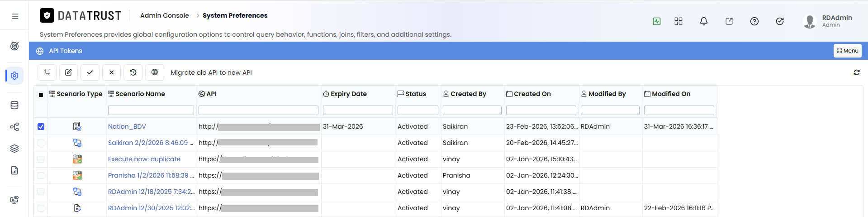Screen dimensions: 868x217
Task: Click System Preferences breadcrumb
Action: [x=235, y=15]
